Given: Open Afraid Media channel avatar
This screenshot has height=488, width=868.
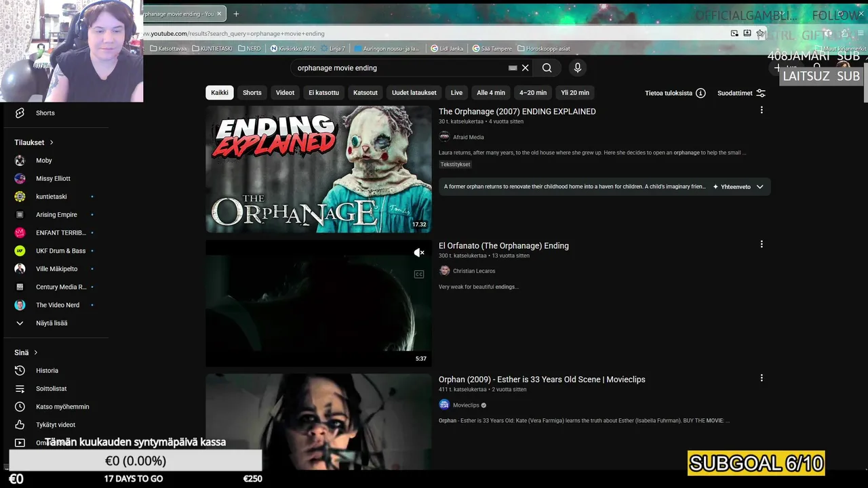Looking at the screenshot, I should tap(444, 137).
